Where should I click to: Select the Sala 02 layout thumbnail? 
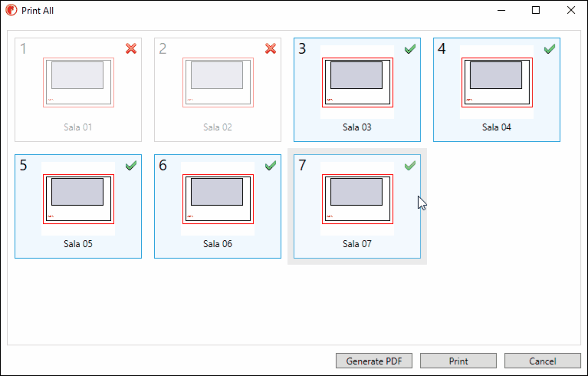point(218,83)
